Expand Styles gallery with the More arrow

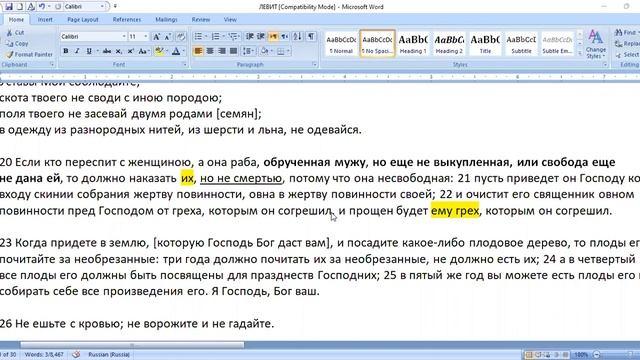pyautogui.click(x=580, y=53)
